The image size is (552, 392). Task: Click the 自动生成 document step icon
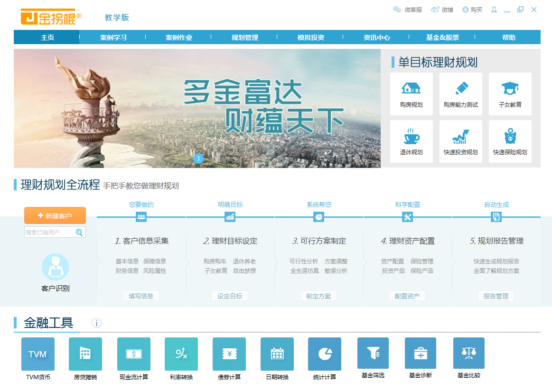tap(496, 217)
